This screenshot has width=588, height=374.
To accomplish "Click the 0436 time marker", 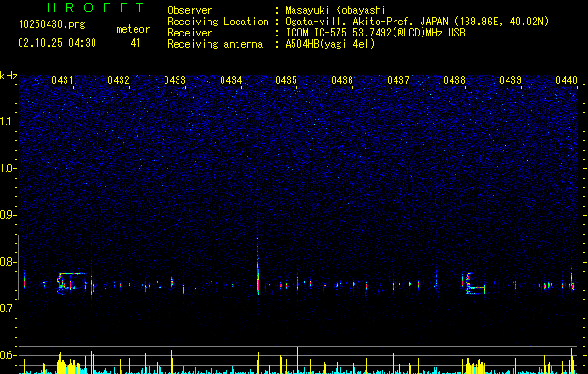I will click(342, 80).
